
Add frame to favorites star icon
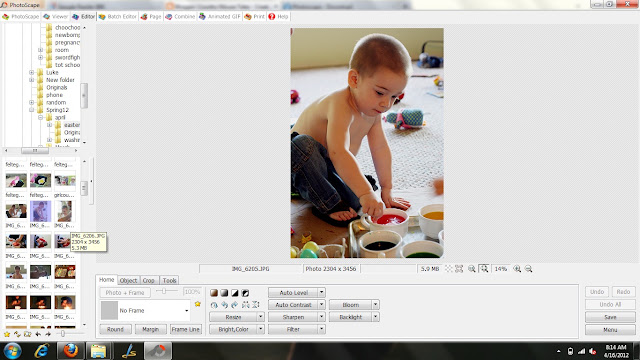click(198, 304)
